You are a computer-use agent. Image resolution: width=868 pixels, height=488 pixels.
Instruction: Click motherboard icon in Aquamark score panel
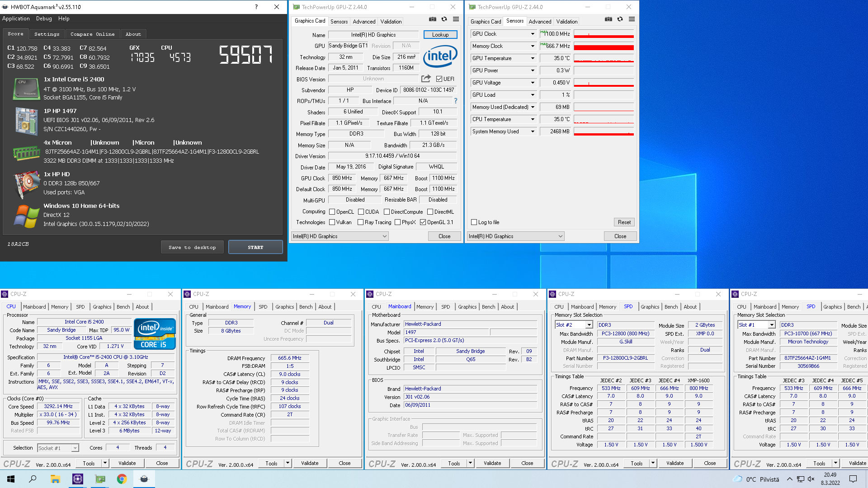27,121
